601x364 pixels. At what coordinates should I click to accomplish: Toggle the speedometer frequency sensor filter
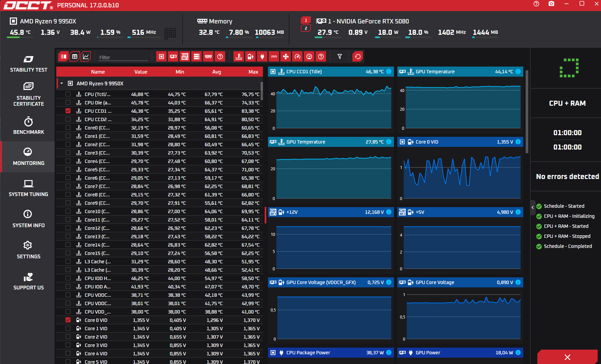click(x=297, y=57)
